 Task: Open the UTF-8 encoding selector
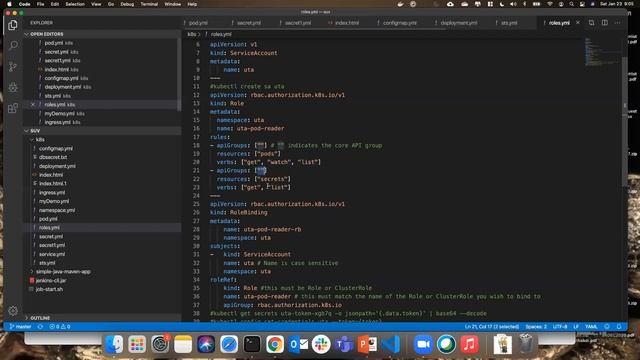point(560,327)
